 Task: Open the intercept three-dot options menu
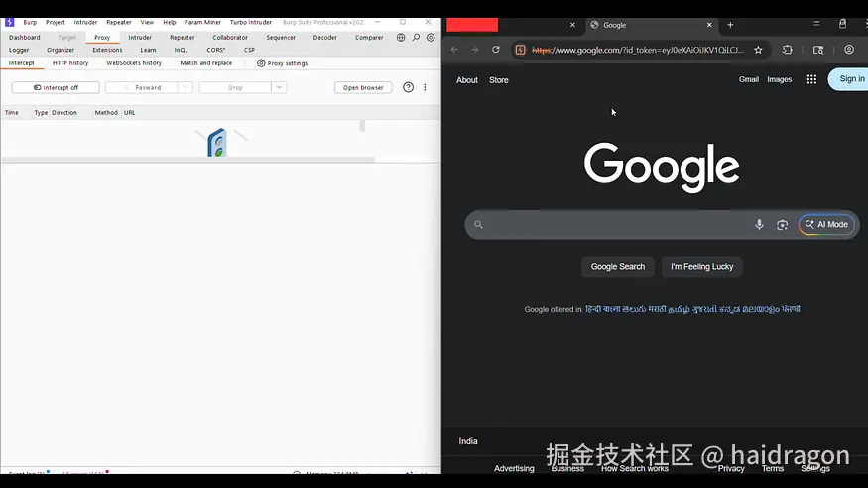pyautogui.click(x=425, y=87)
